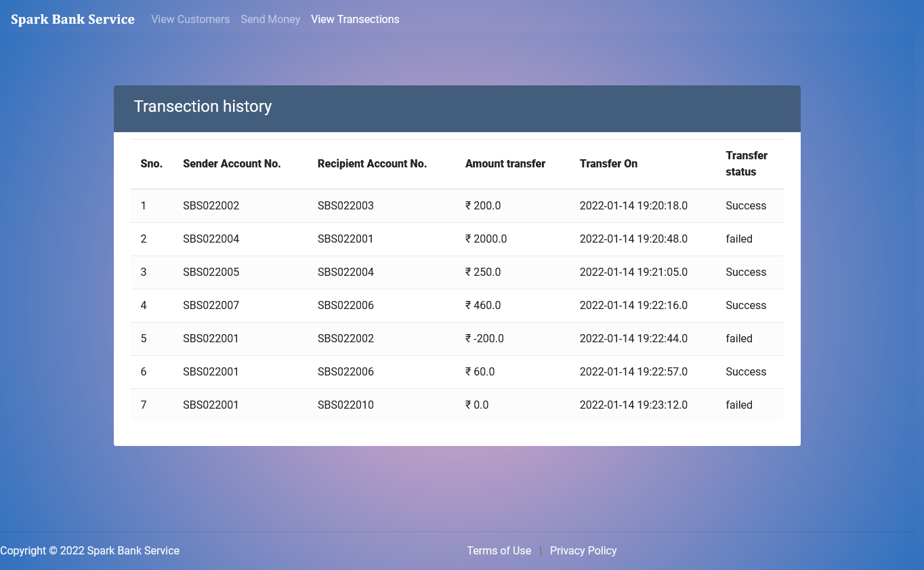Select the failed status of transaction 2
The width and height of the screenshot is (924, 570).
[739, 239]
